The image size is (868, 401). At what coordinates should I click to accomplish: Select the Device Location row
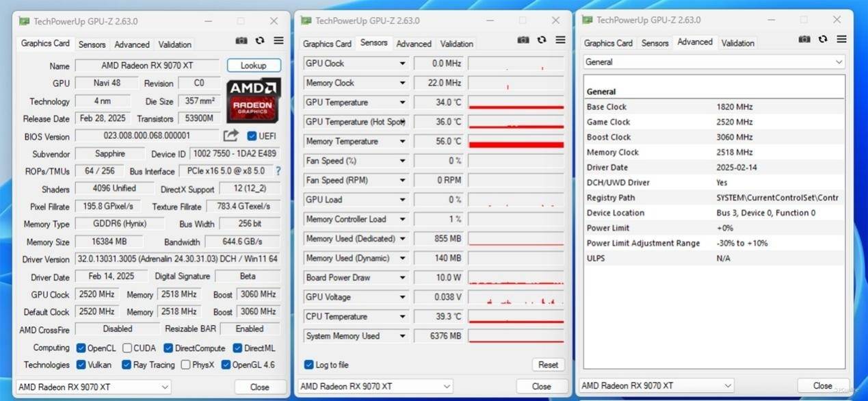tap(714, 213)
